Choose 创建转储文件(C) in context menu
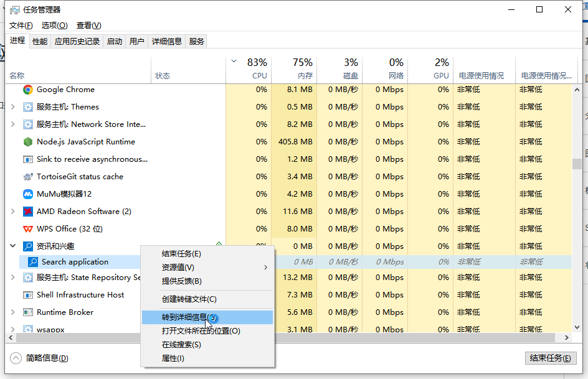This screenshot has width=588, height=379. pos(207,299)
